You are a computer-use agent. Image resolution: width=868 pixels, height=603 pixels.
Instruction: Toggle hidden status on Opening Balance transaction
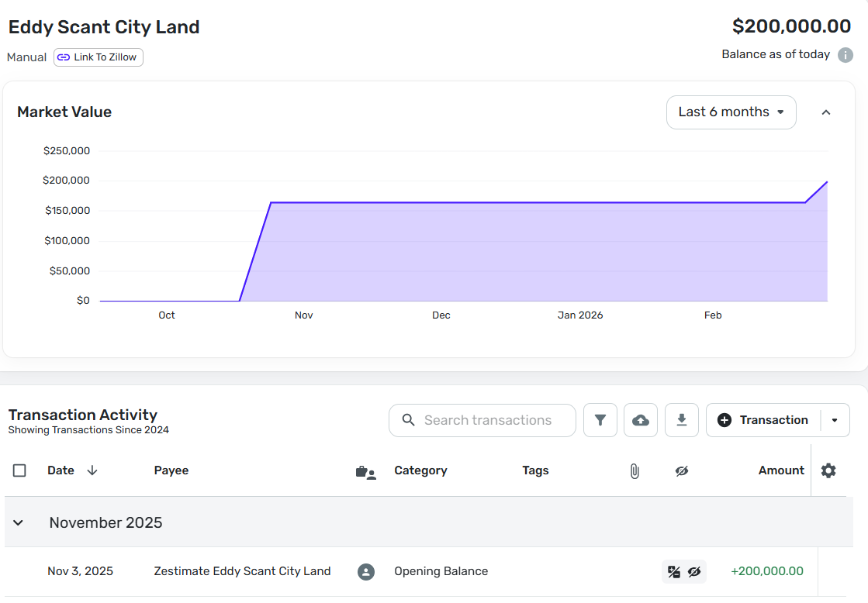point(694,572)
